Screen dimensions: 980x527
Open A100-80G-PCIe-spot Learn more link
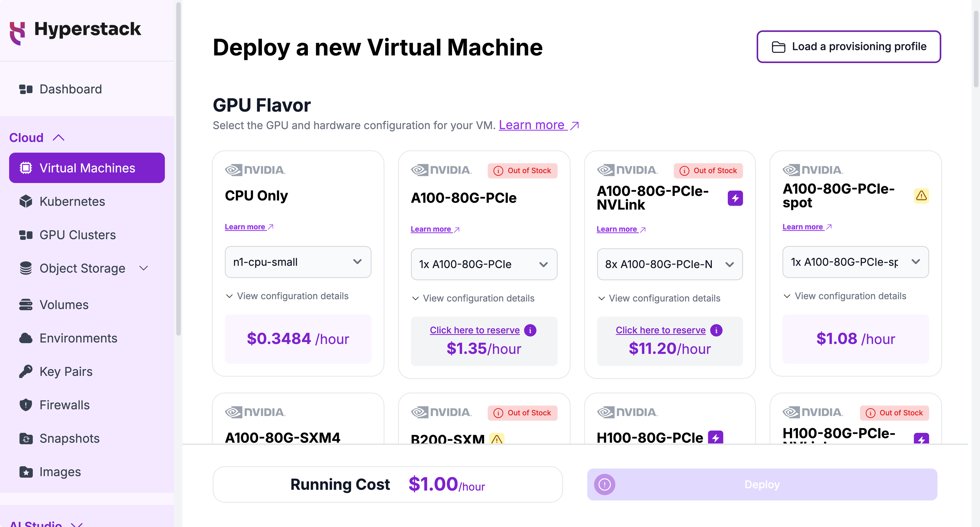point(807,227)
